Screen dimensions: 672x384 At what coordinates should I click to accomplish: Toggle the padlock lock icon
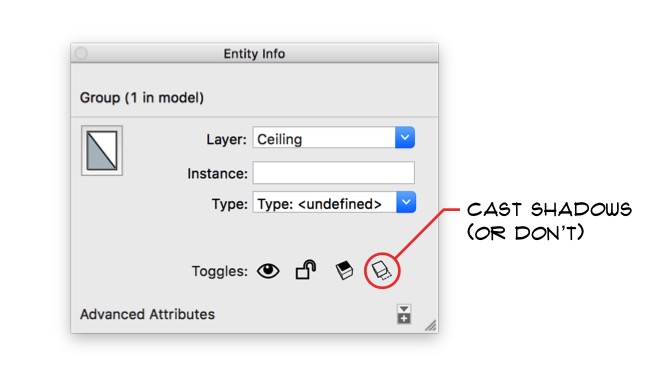pyautogui.click(x=306, y=270)
